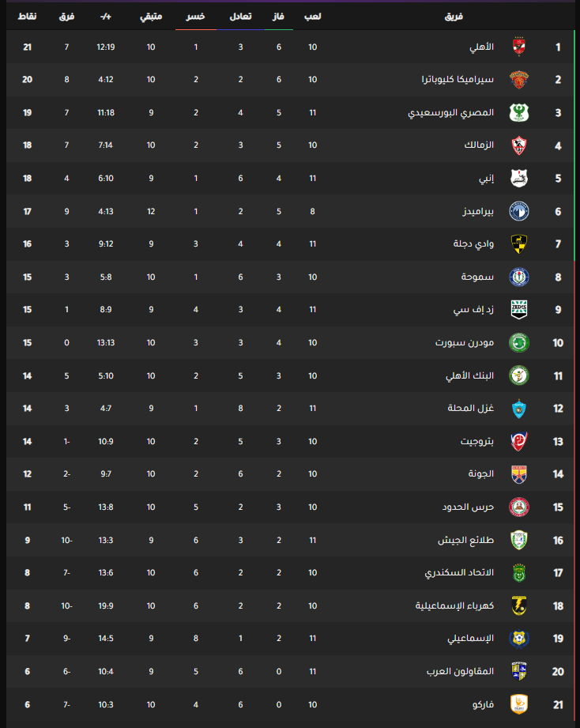Viewport: 580px width, 728px height.
Task: Click the Ismaily club logo
Action: tap(518, 638)
